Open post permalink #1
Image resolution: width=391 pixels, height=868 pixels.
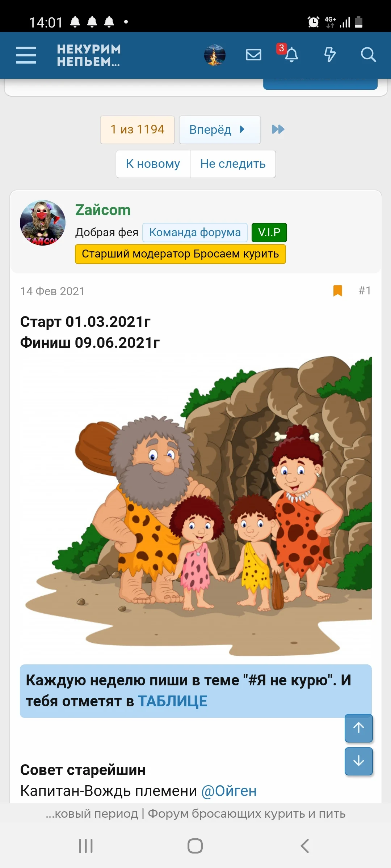pos(365,291)
